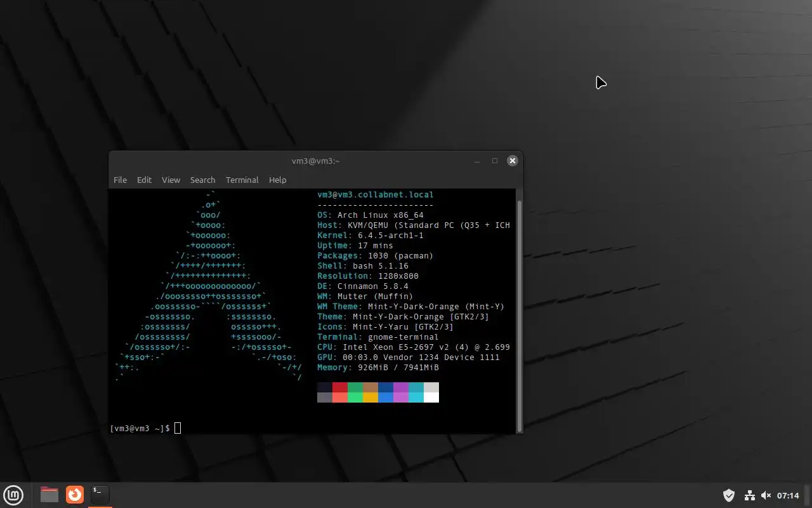812x508 pixels.
Task: Open the Firefox browser panel launcher
Action: (x=75, y=494)
